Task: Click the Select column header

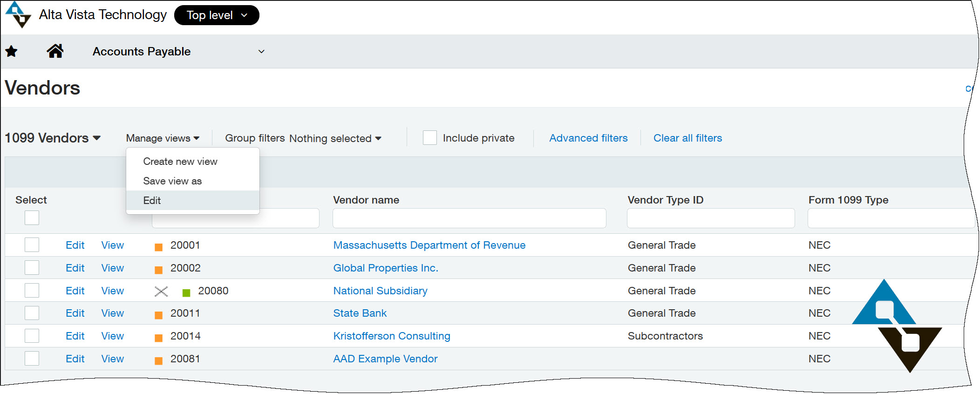Action: point(31,200)
